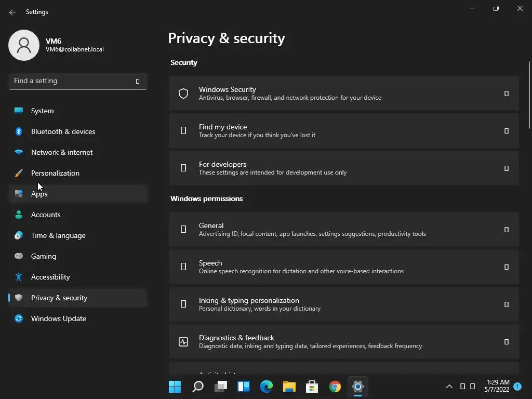Open the notification badge in system tray

[517, 386]
